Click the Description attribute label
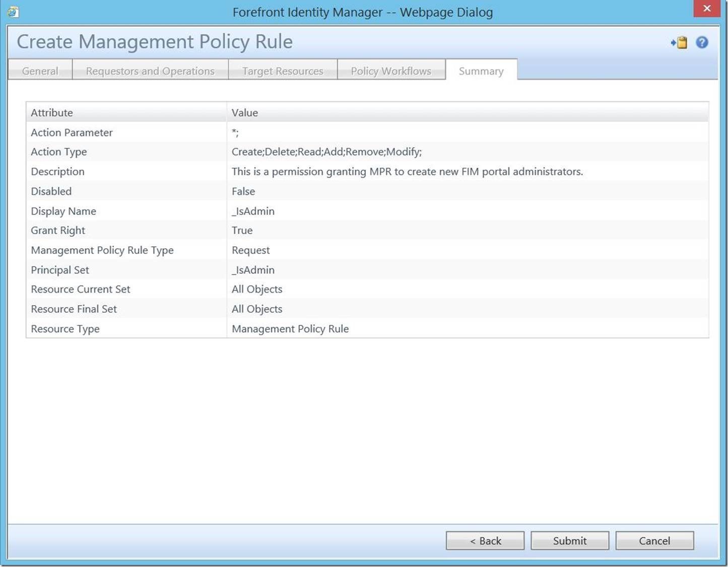This screenshot has width=728, height=567. (x=57, y=172)
